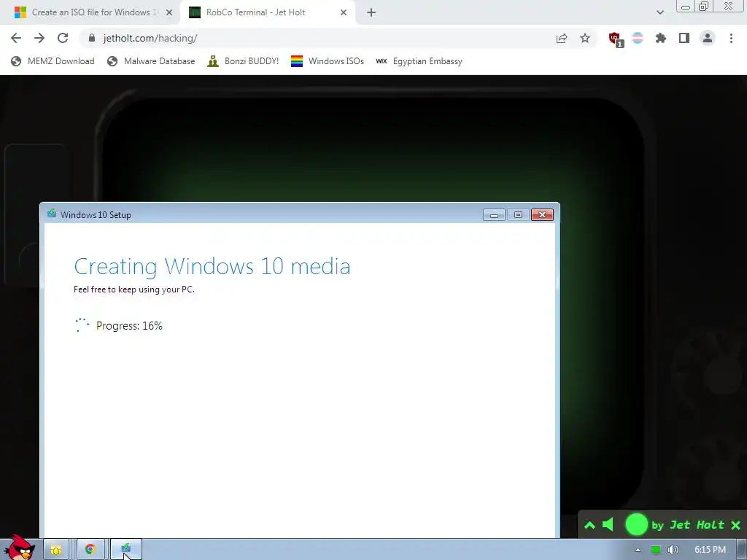This screenshot has width=747, height=560.
Task: View site info via the padlock icon
Action: (x=93, y=38)
